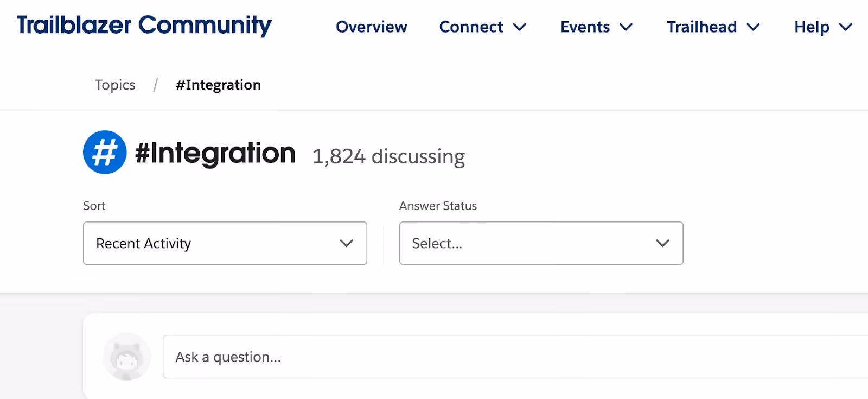The width and height of the screenshot is (868, 399).
Task: Click the #Integration breadcrumb
Action: [x=218, y=85]
